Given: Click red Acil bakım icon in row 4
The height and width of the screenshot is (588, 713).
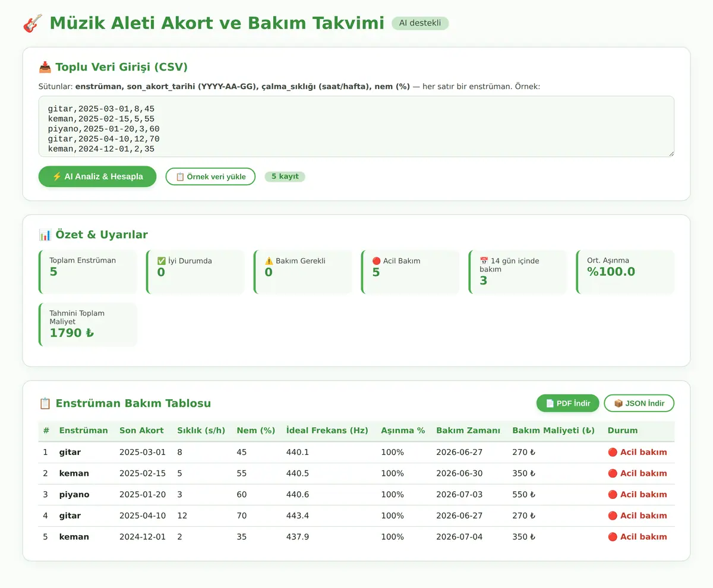Looking at the screenshot, I should tap(613, 516).
